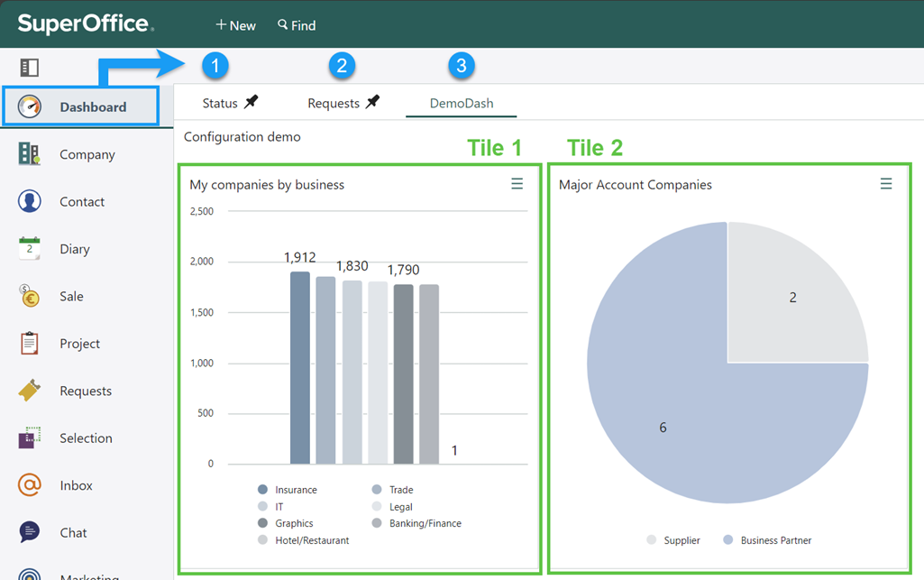Open My companies by business tile menu
The width and height of the screenshot is (924, 580).
517,184
